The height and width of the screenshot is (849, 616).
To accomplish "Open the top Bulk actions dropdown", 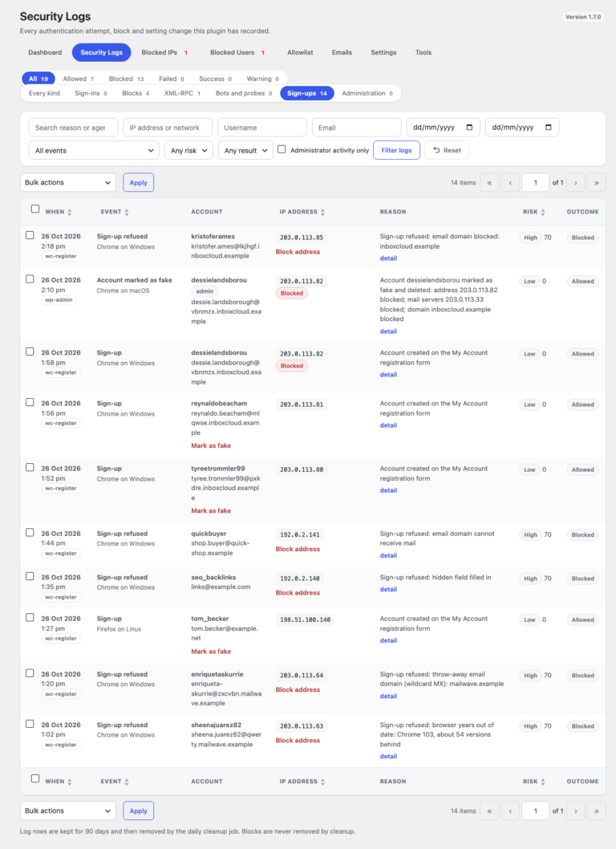I will click(68, 182).
